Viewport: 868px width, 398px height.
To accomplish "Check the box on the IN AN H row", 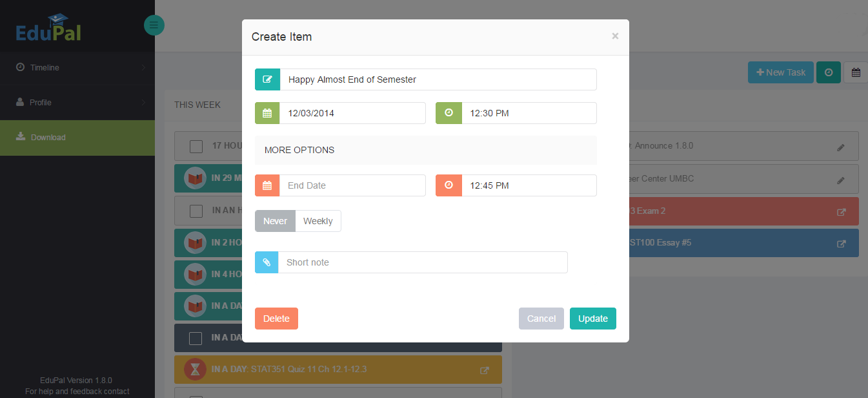I will coord(196,211).
